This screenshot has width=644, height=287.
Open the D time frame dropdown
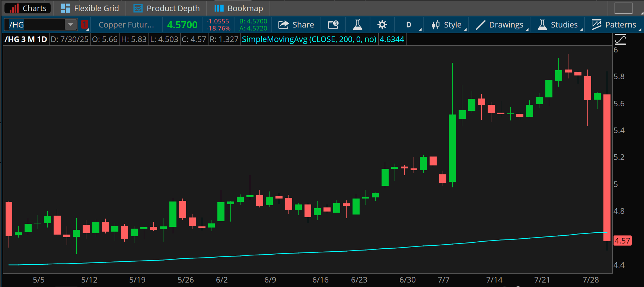click(409, 25)
